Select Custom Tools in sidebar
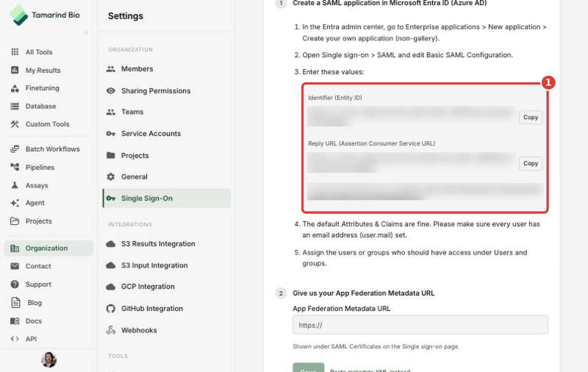This screenshot has width=588, height=372. [47, 124]
